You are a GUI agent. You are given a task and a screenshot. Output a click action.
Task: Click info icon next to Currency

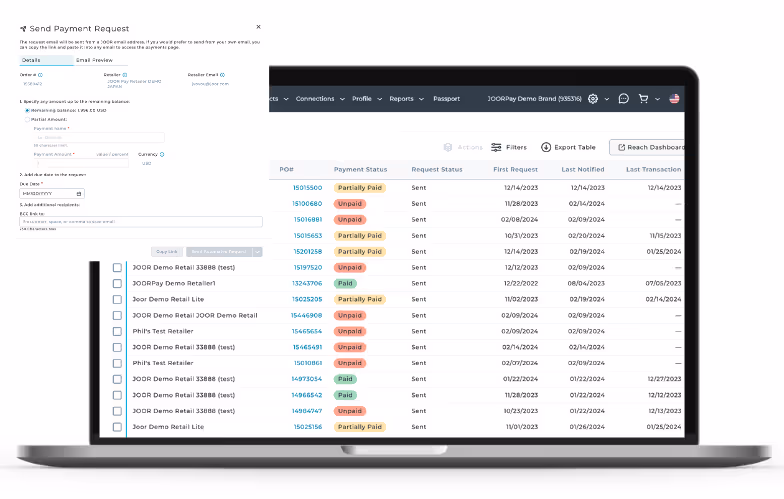pos(162,154)
